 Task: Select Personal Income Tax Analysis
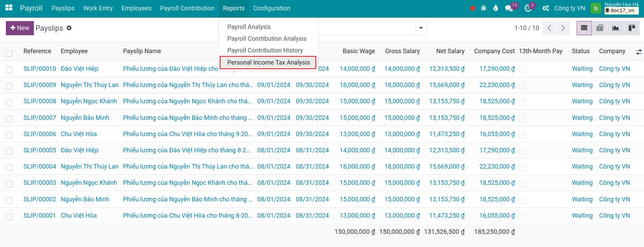[x=268, y=63]
